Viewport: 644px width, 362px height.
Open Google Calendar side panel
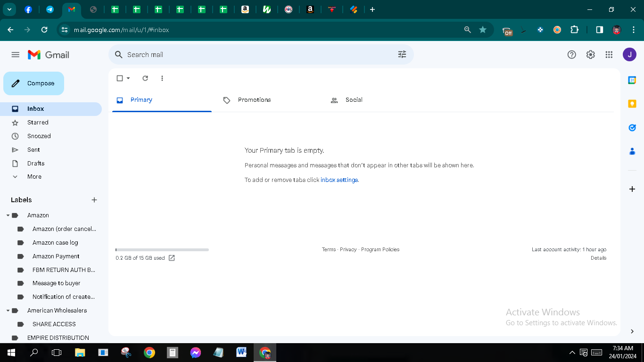pos(632,80)
